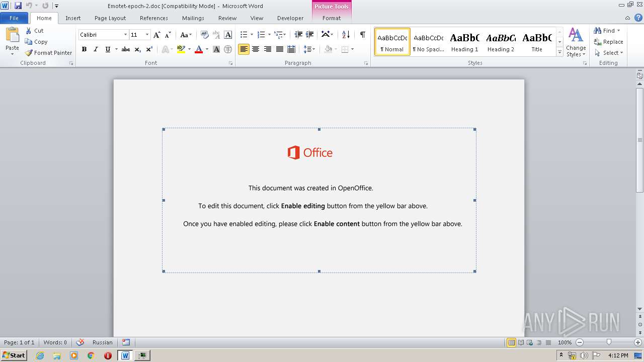Expand the Styles gallery
The width and height of the screenshot is (644, 362).
coord(559,52)
